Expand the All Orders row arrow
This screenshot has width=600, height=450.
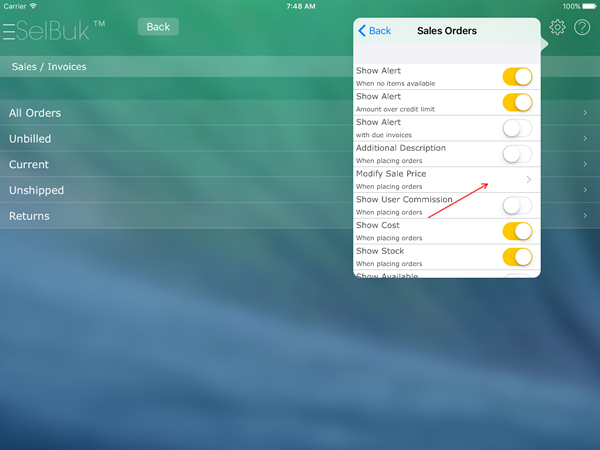584,113
